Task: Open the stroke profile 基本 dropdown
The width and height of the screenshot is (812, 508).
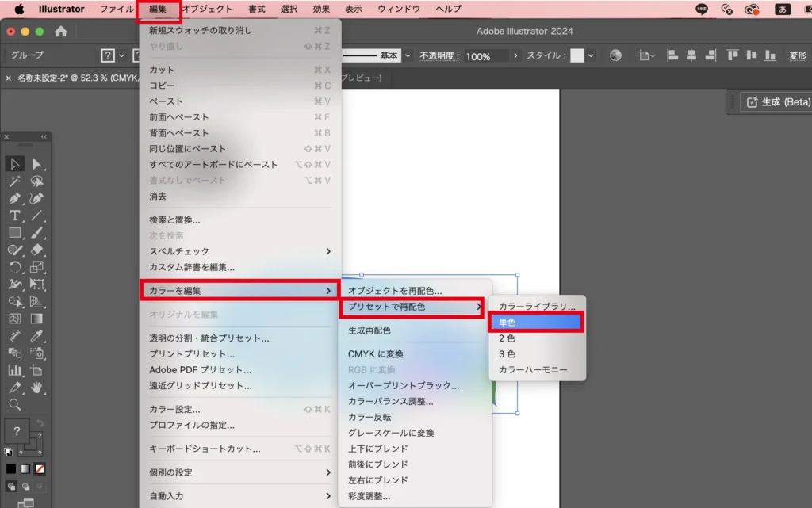Action: point(408,55)
